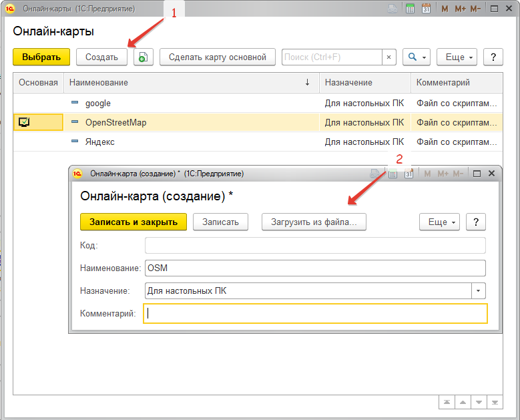Open help in Онлайн-карты list window
The height and width of the screenshot is (420, 520).
coord(493,57)
